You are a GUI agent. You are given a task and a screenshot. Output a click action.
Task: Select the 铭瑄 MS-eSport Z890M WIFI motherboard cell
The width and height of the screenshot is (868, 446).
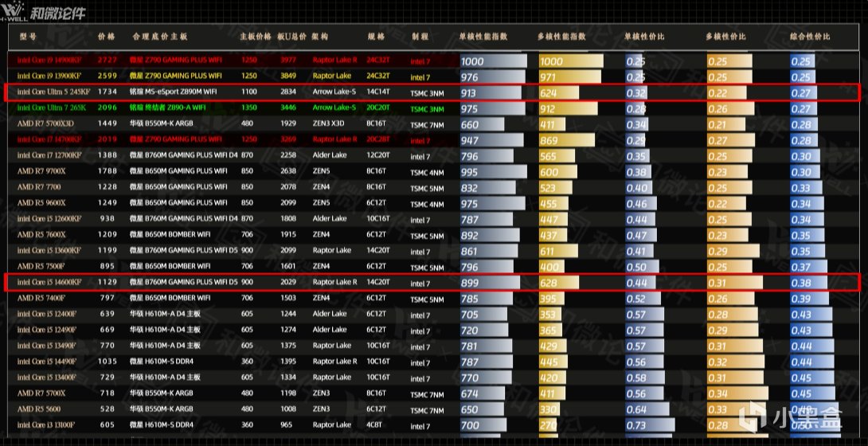(175, 92)
